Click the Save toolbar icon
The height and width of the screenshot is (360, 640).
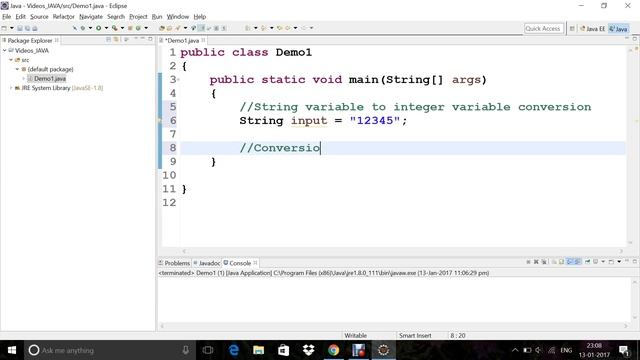click(x=20, y=28)
